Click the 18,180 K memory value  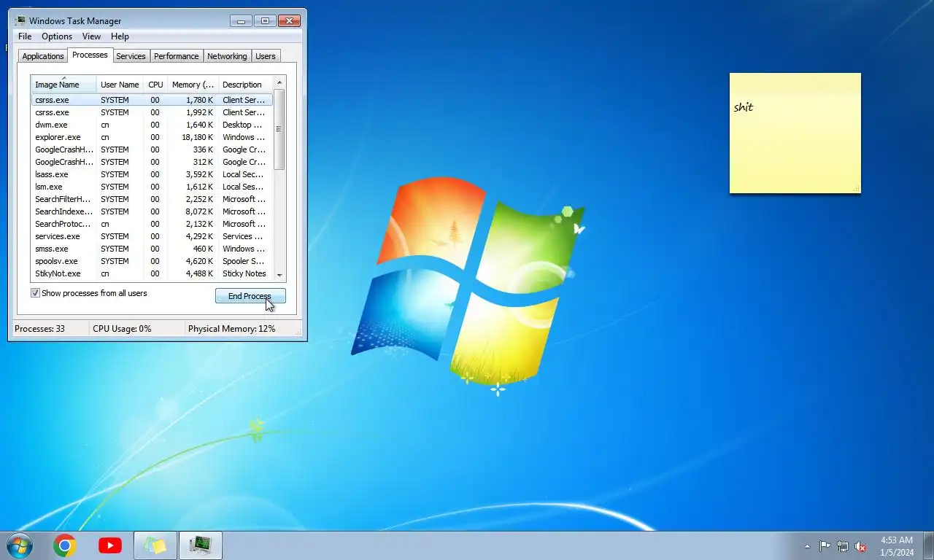tap(198, 137)
